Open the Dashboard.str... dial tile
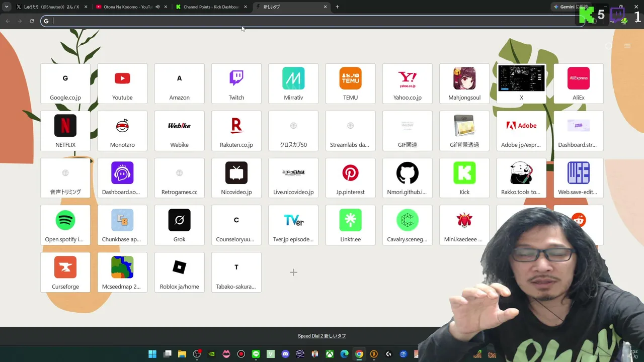The image size is (644, 362). (579, 131)
